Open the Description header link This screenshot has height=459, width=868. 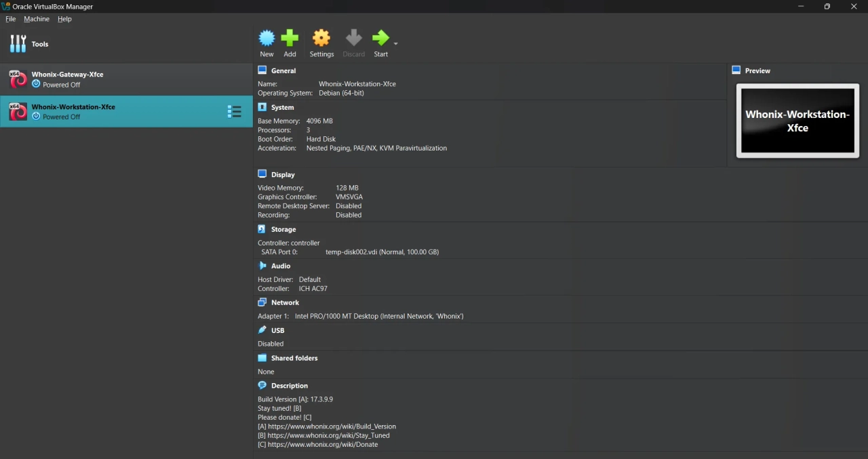tap(290, 386)
